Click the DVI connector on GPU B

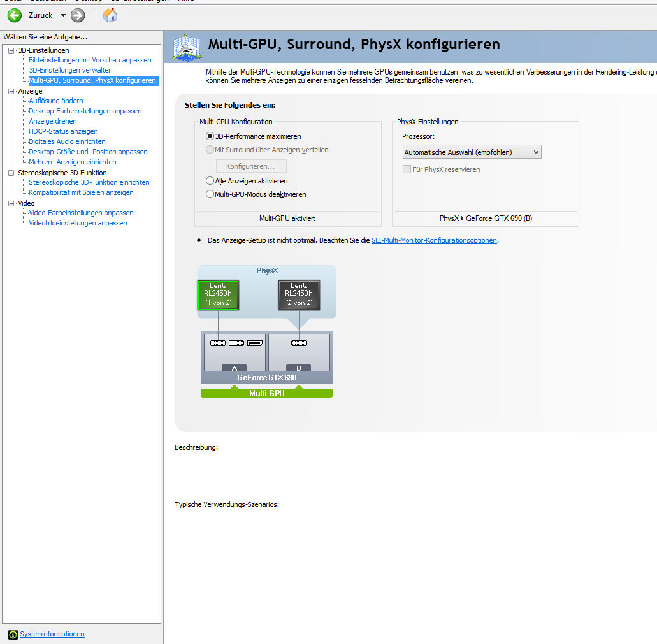pos(299,343)
